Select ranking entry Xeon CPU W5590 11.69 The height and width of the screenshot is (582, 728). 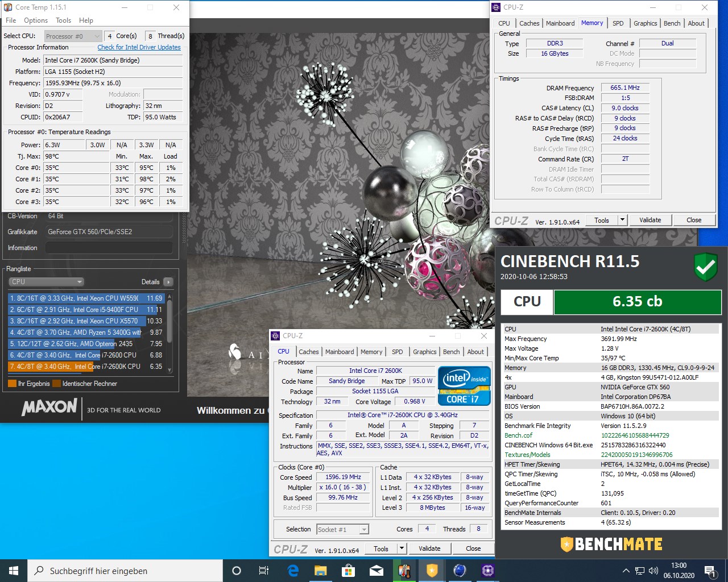(x=85, y=298)
